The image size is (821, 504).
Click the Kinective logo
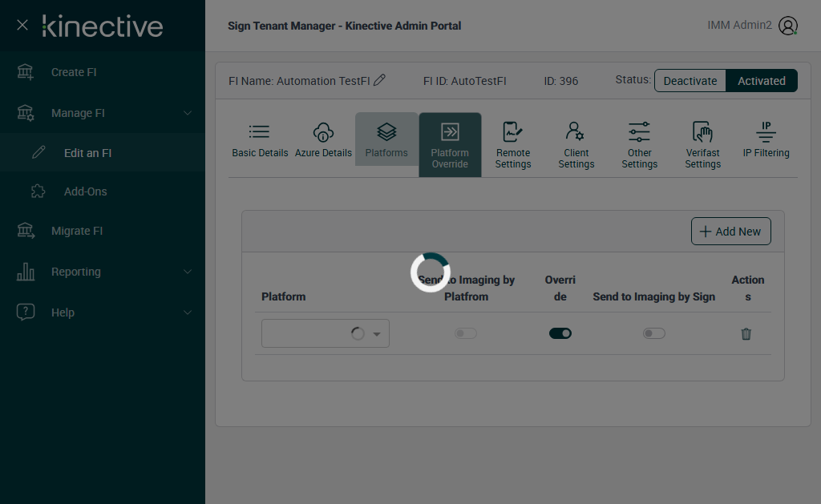pos(103,26)
